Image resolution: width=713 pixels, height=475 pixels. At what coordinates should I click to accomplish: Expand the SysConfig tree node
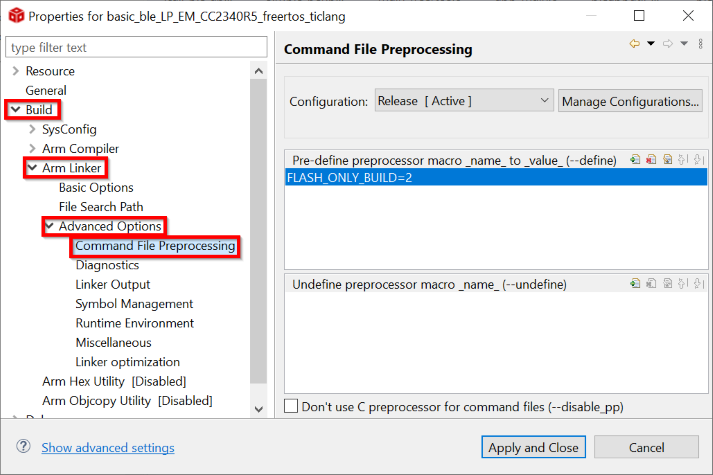click(x=32, y=129)
